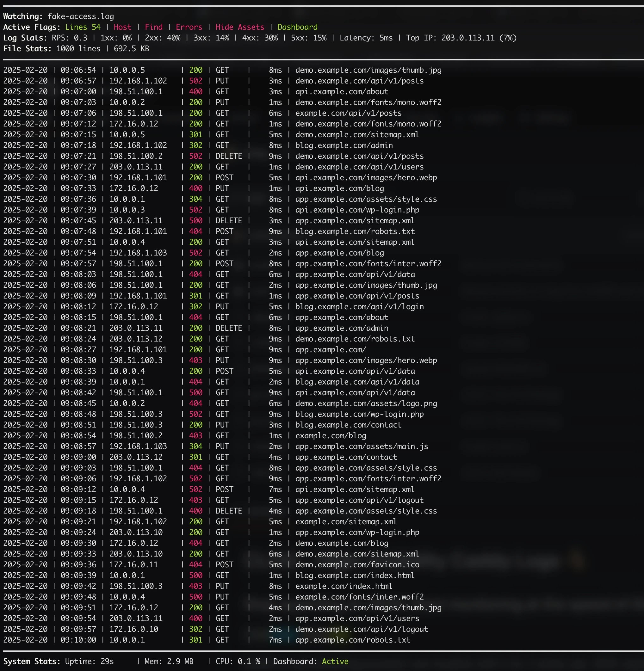Click the app.example.com/ root URL

pos(331,350)
